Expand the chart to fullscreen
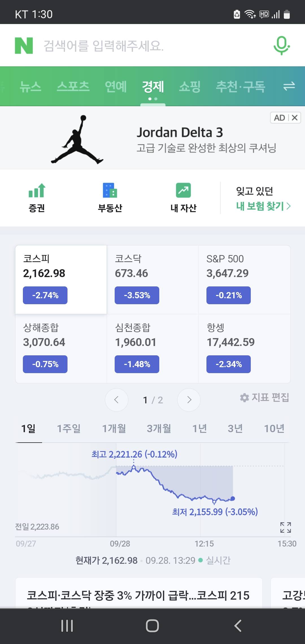The width and height of the screenshot is (305, 644). click(x=286, y=527)
